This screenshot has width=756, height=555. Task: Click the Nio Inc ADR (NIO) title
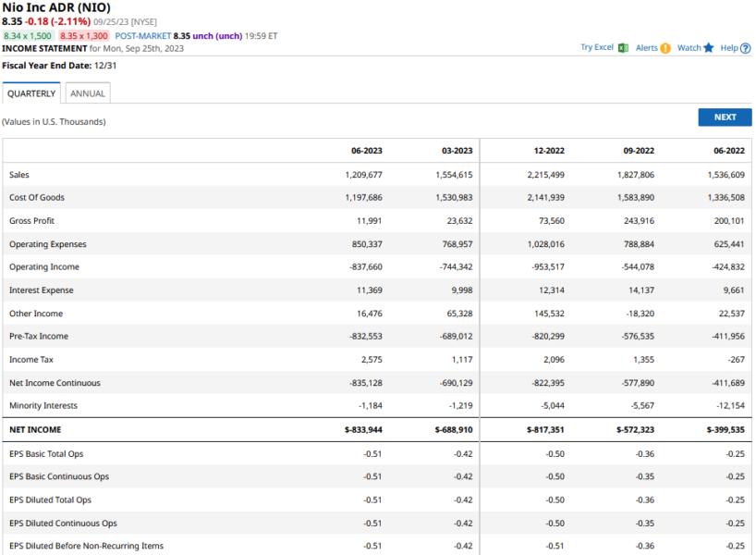coord(55,7)
